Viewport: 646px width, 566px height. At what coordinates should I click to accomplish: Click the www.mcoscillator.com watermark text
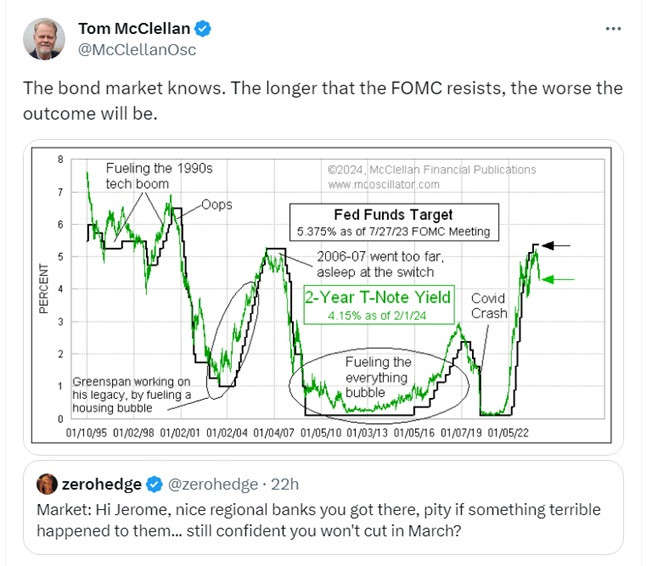pyautogui.click(x=384, y=185)
